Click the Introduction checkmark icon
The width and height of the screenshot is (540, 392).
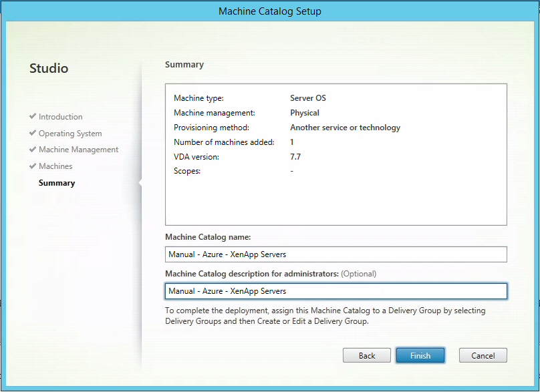tap(33, 116)
